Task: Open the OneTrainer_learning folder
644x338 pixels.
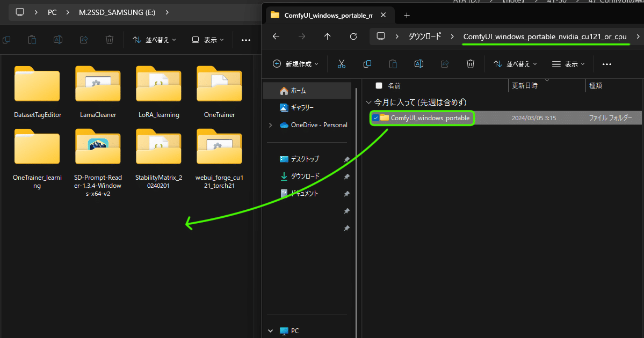Action: (38, 159)
